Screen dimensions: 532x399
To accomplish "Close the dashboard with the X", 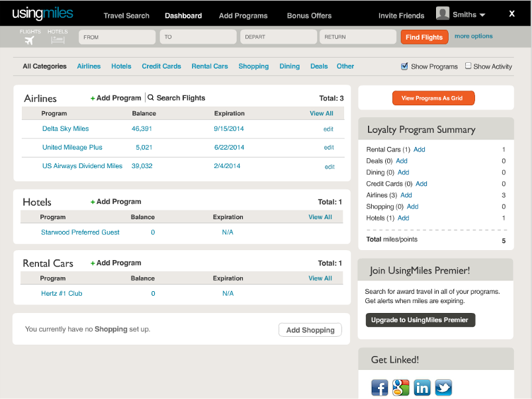I will 511,14.
